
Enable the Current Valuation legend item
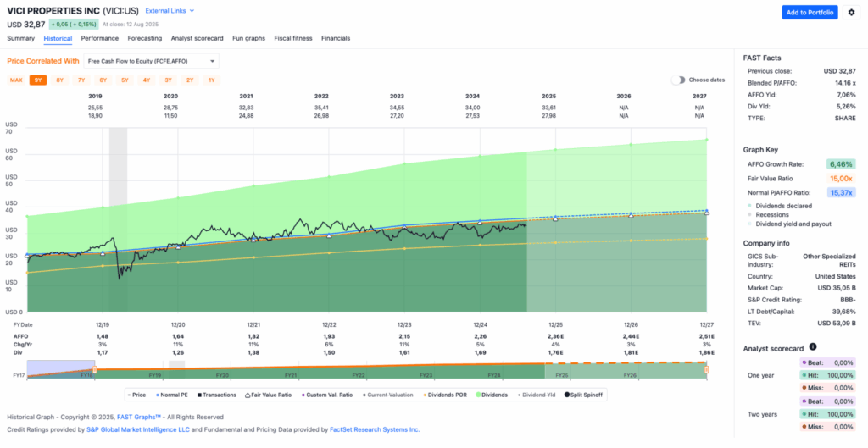click(387, 395)
